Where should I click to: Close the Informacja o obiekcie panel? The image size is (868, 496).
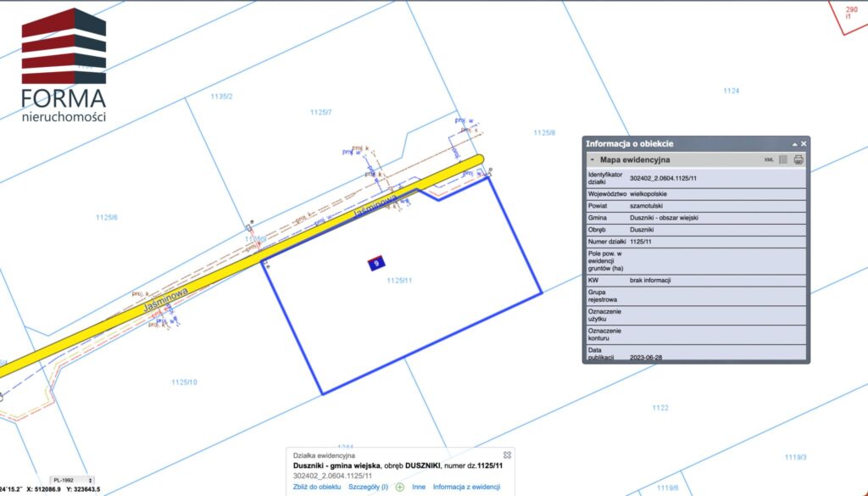coord(804,144)
